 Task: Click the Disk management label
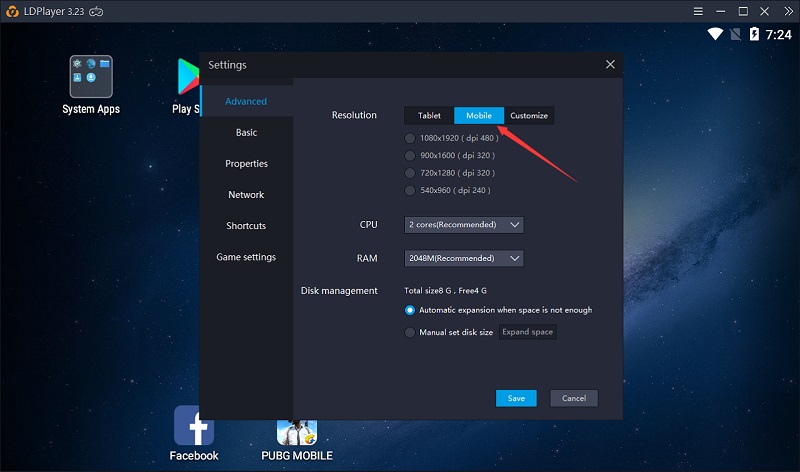coord(339,291)
